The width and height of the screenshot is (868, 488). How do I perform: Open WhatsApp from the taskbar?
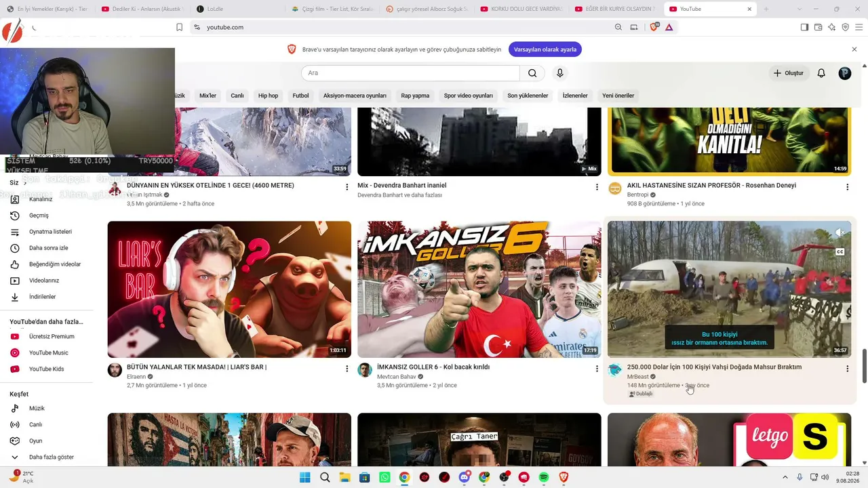384,477
